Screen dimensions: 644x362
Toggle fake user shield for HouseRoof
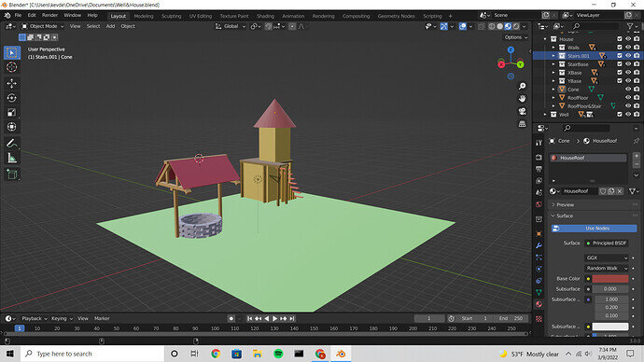(x=603, y=191)
